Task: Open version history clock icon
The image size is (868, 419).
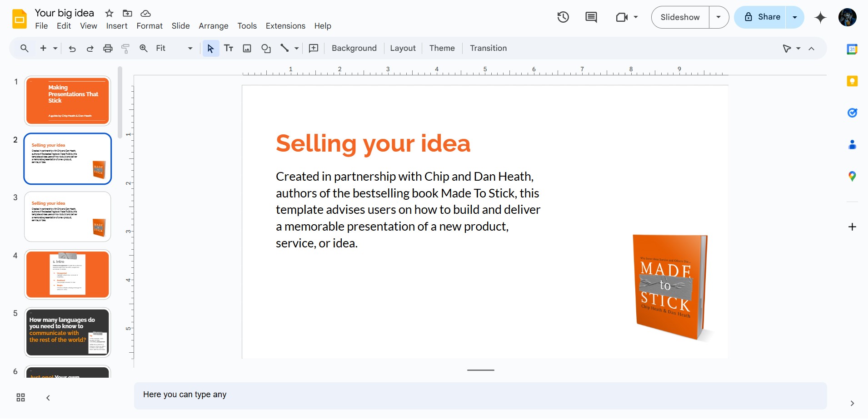Action: 563,17
